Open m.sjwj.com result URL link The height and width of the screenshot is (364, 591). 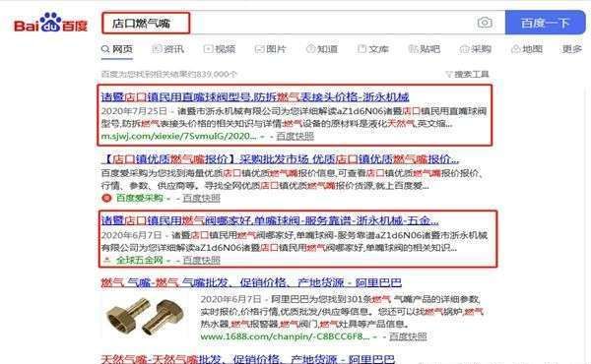coord(178,136)
